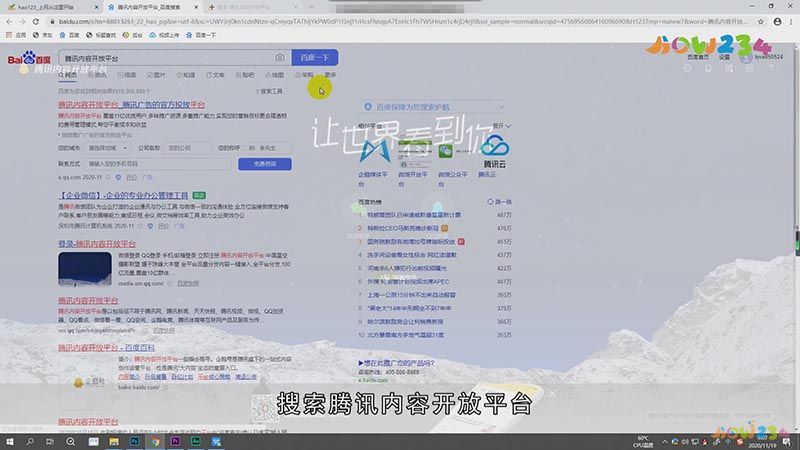Open the city selection dropdown in ad form

pyautogui.click(x=108, y=148)
